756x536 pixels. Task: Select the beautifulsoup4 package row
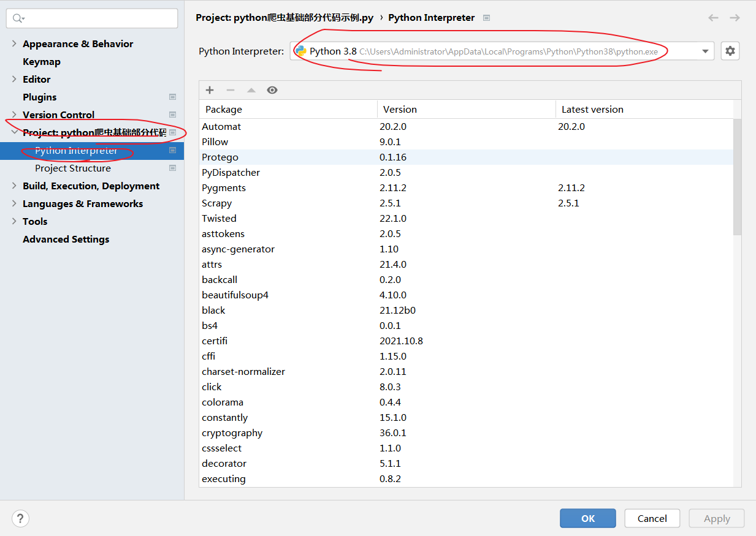click(466, 295)
